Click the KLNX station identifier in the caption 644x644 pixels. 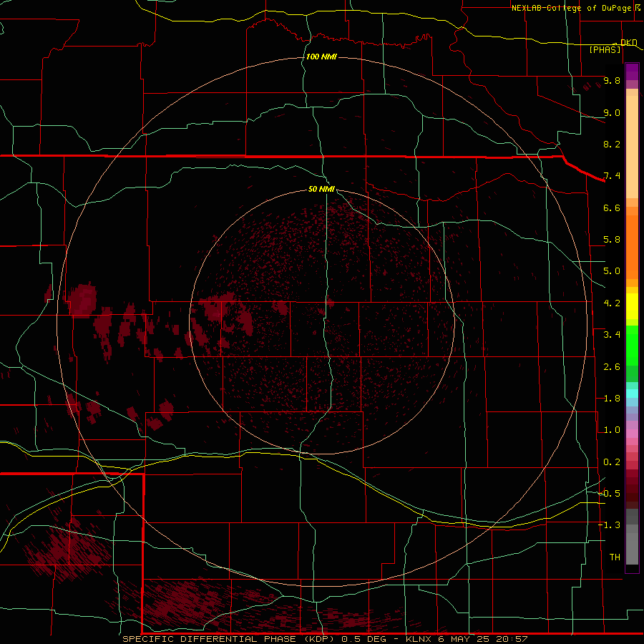pyautogui.click(x=419, y=639)
